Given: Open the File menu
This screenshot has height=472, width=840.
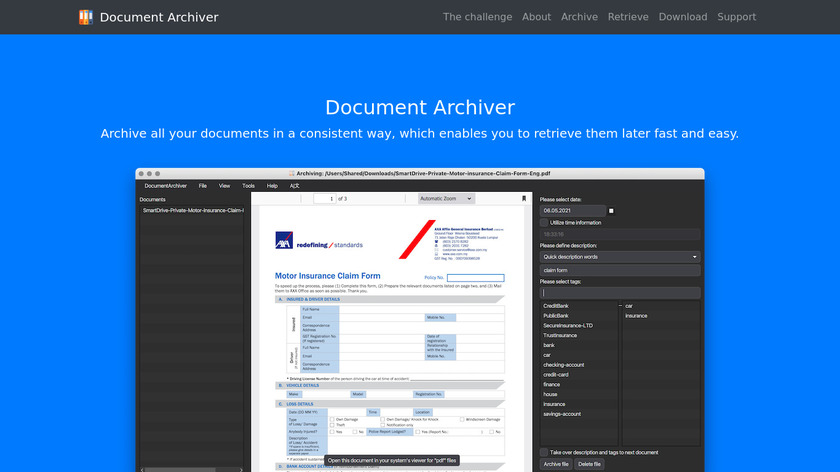Looking at the screenshot, I should tap(203, 186).
